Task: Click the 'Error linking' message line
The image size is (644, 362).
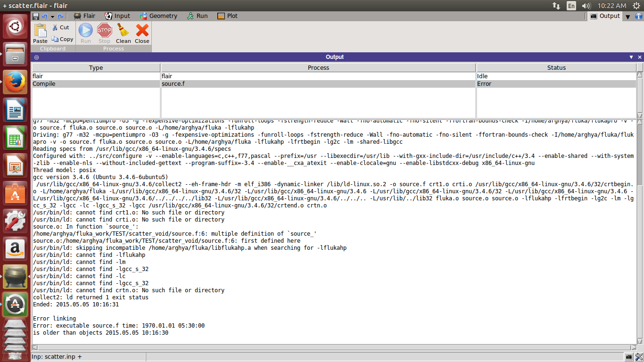Action: (x=54, y=319)
